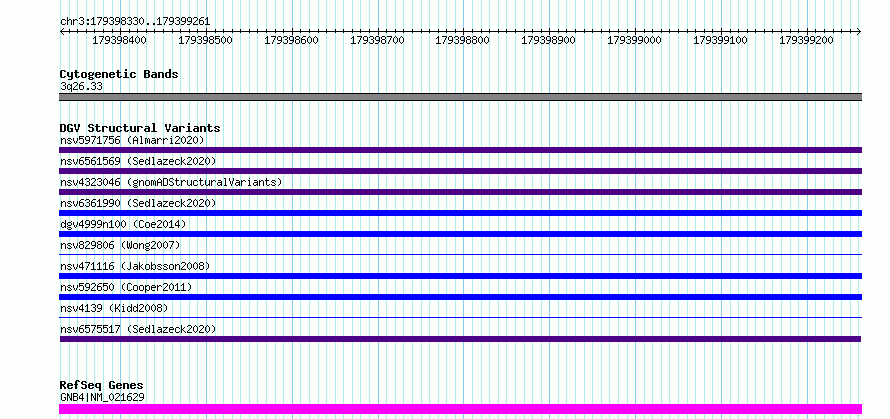Click the 179398700 ruler position

click(377, 41)
